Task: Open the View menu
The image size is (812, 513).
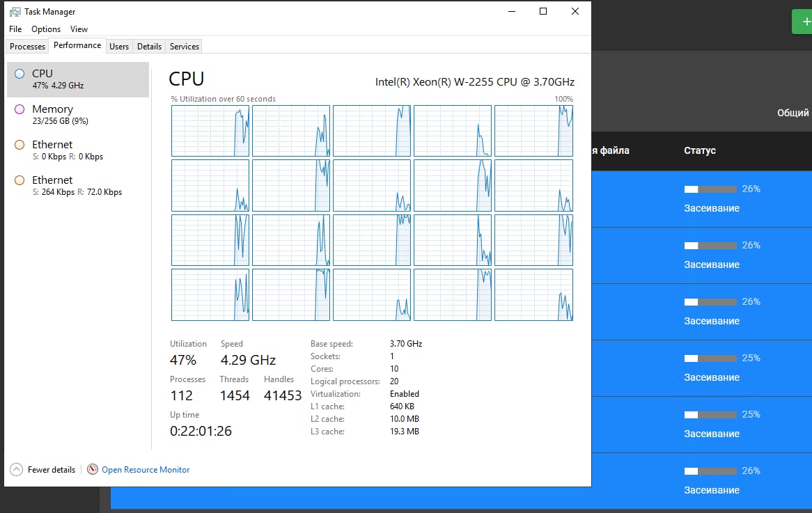Action: click(79, 29)
